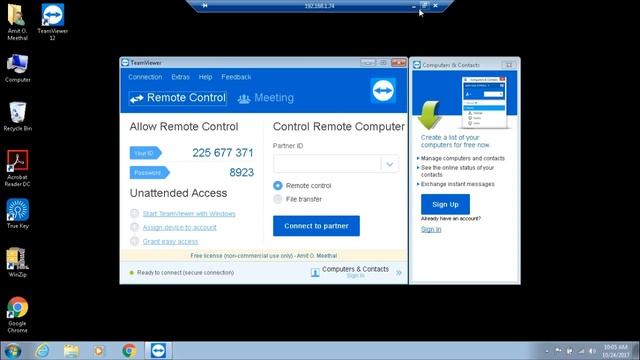Click Show Desktop strip on taskbar edge

coord(637,351)
